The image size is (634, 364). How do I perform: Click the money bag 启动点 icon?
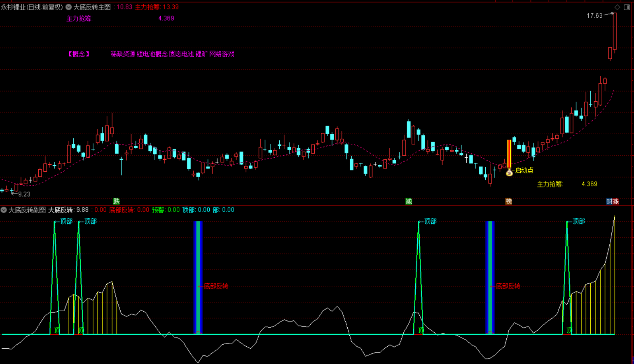[x=509, y=172]
